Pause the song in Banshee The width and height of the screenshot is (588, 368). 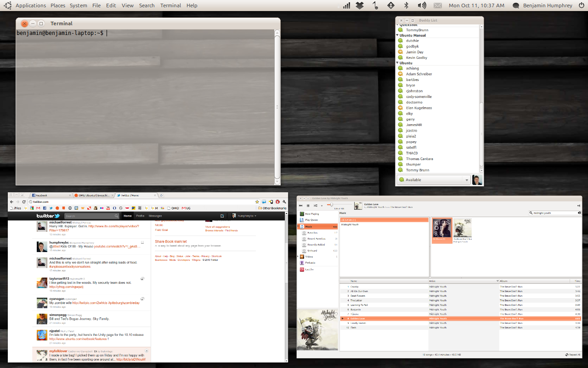click(x=308, y=206)
